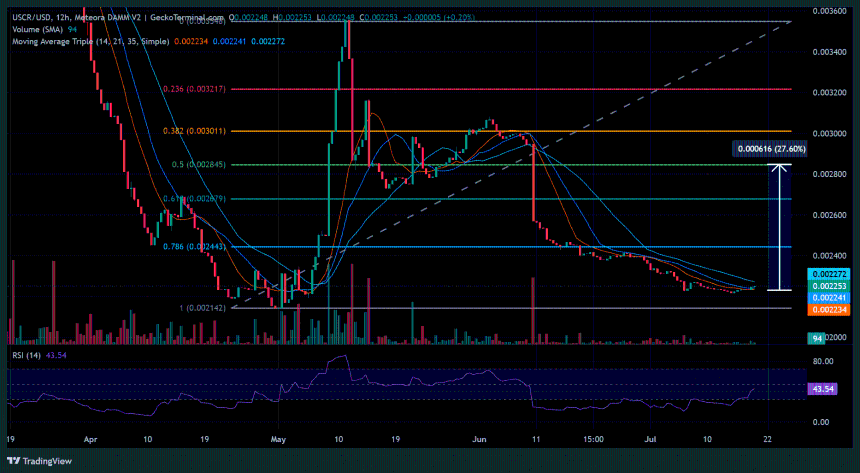This screenshot has width=860, height=473.
Task: Click the 0.5 (0.002845) Fibonacci level label
Action: 198,165
